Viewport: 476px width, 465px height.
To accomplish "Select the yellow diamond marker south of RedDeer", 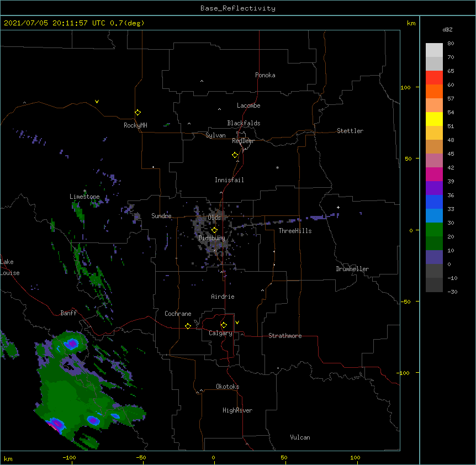I will [x=235, y=155].
